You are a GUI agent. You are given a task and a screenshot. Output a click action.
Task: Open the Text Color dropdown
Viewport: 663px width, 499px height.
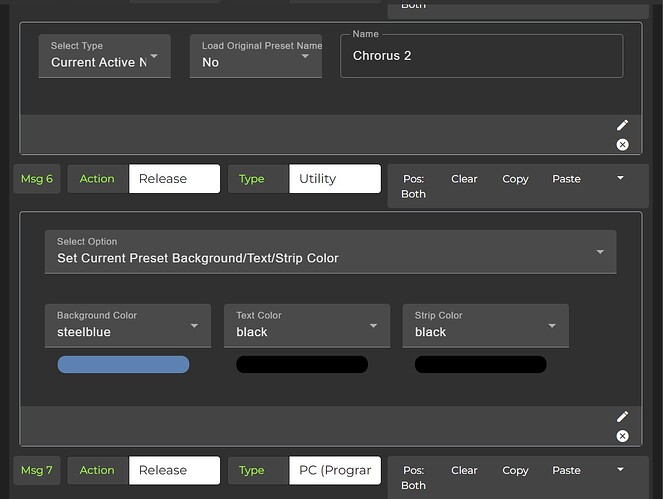click(x=306, y=325)
